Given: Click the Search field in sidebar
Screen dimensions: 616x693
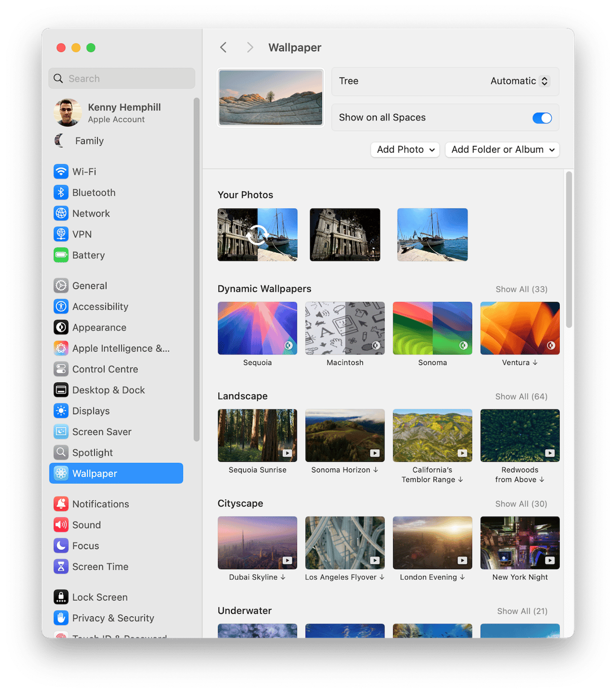Looking at the screenshot, I should coord(122,79).
